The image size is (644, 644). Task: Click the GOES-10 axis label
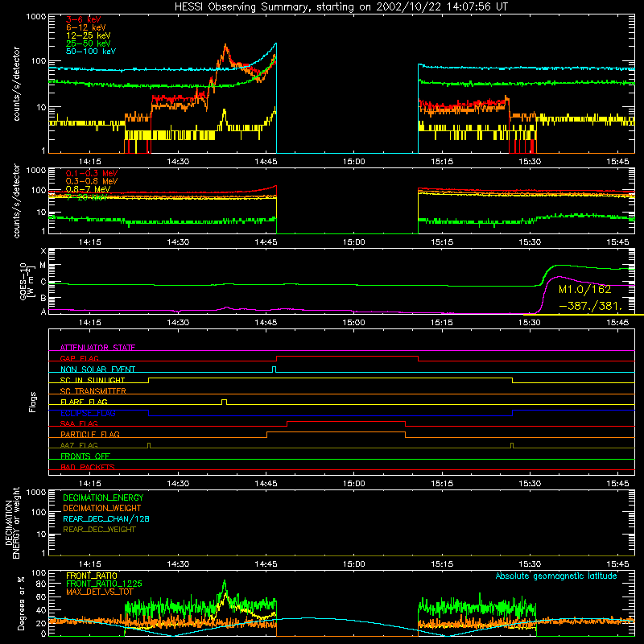click(x=26, y=281)
